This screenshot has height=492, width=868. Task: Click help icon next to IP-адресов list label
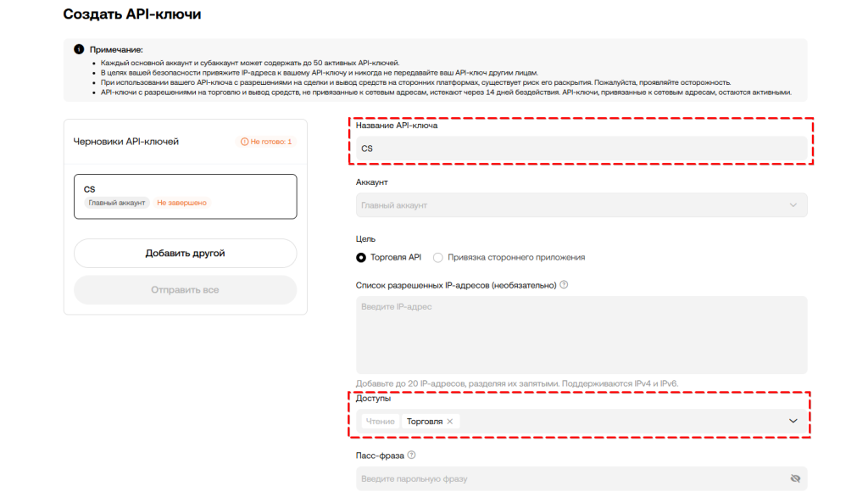tap(564, 285)
